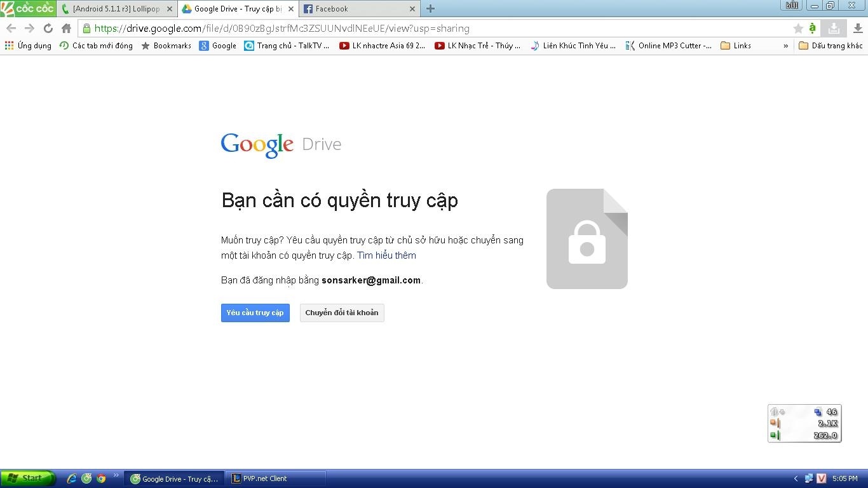Open the Ứng dụng apps shortcut
Viewport: 868px width, 488px height.
point(28,46)
